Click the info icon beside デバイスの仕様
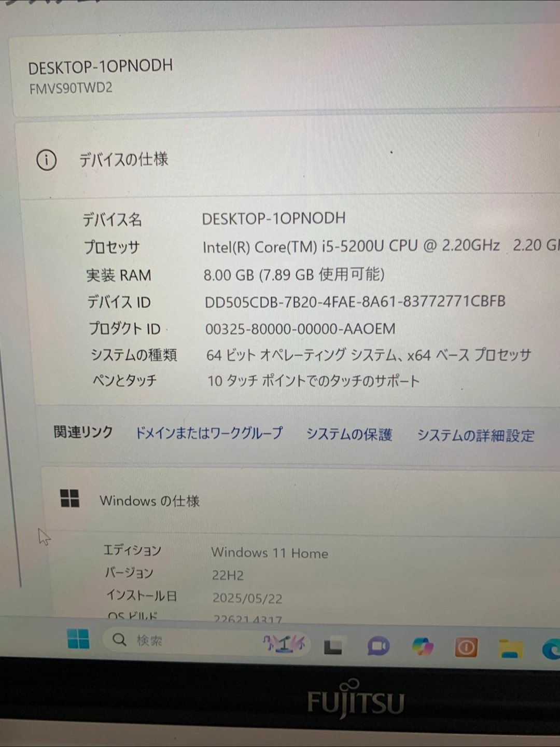560x747 pixels. [x=47, y=160]
